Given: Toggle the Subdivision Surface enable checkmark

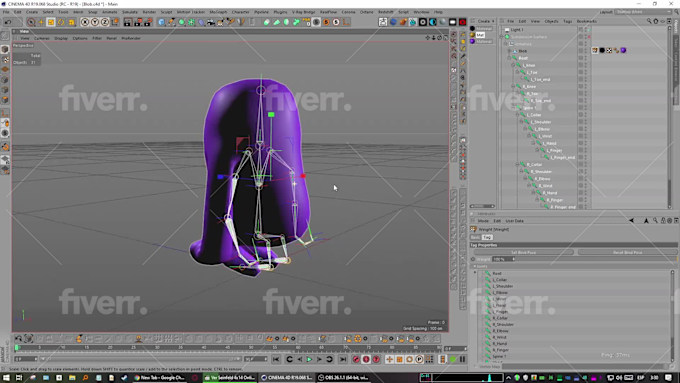Looking at the screenshot, I should pos(589,37).
